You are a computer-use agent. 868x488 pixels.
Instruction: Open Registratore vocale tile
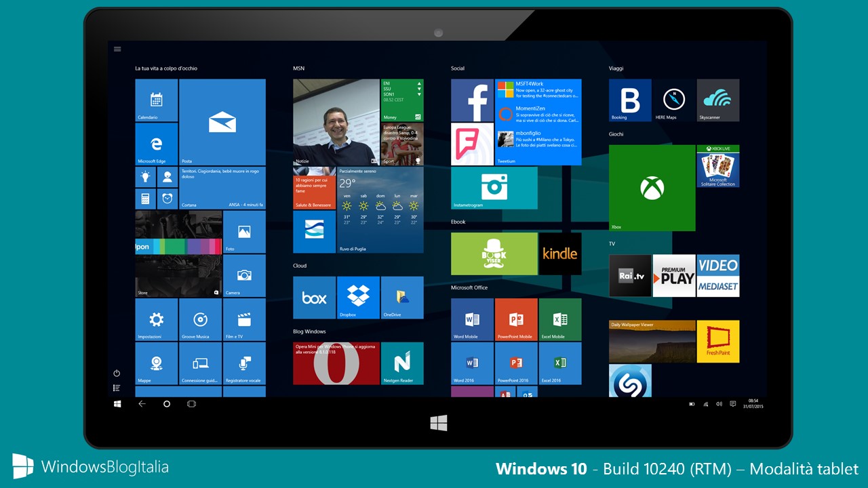tap(244, 363)
